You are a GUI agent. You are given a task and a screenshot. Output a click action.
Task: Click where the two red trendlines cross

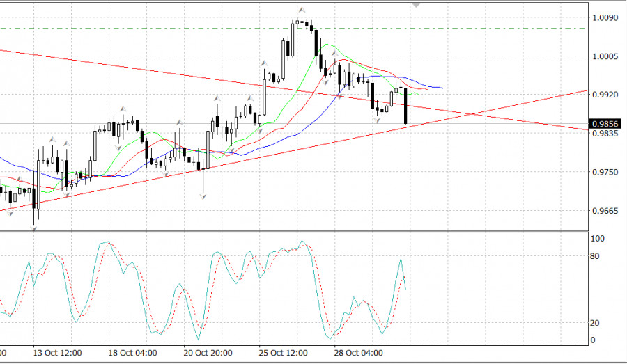coord(472,114)
